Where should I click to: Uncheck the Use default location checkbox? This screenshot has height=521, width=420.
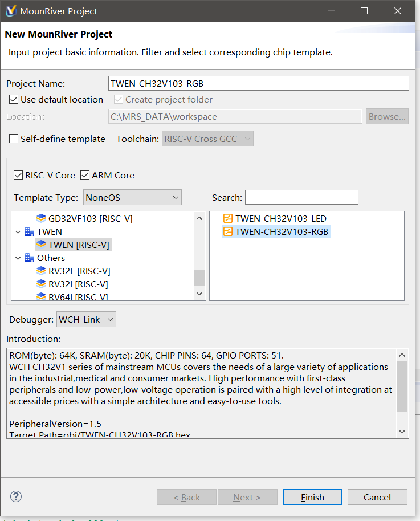tap(14, 99)
